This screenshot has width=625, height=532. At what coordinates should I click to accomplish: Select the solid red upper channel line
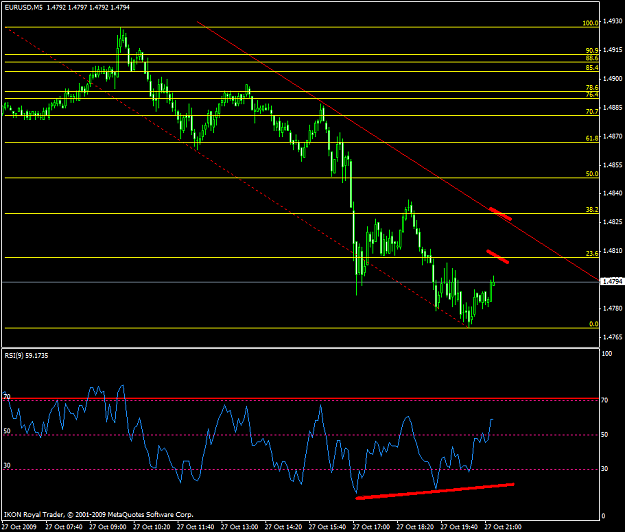pyautogui.click(x=399, y=151)
